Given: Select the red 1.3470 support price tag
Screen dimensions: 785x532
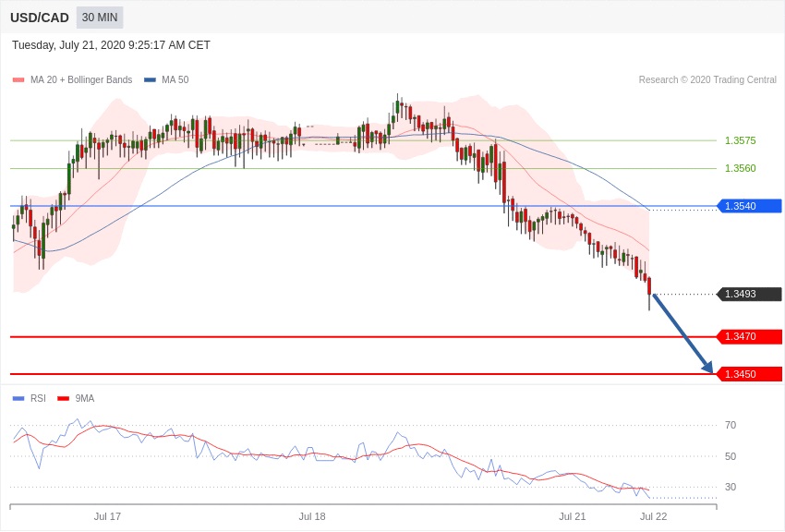Looking at the screenshot, I should (x=749, y=336).
